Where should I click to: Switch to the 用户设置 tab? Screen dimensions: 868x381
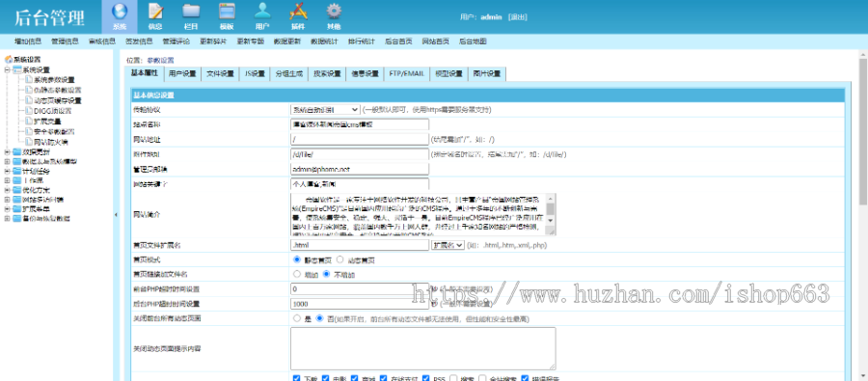point(182,74)
